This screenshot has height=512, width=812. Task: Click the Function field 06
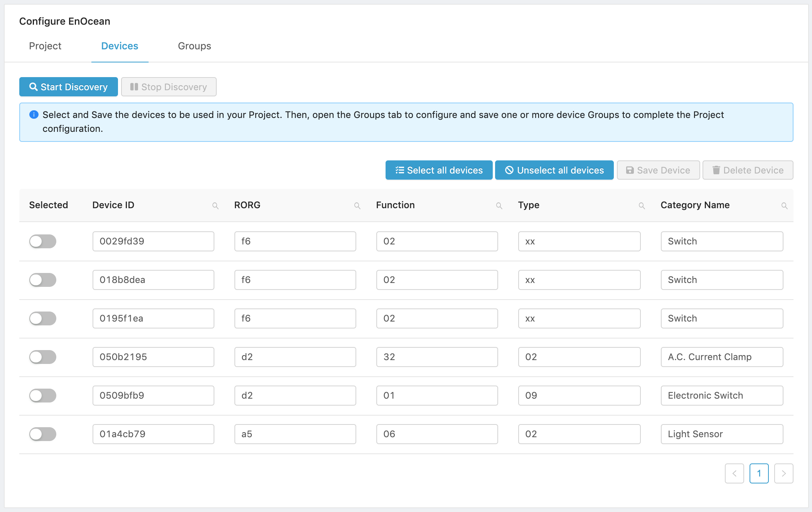(x=437, y=434)
